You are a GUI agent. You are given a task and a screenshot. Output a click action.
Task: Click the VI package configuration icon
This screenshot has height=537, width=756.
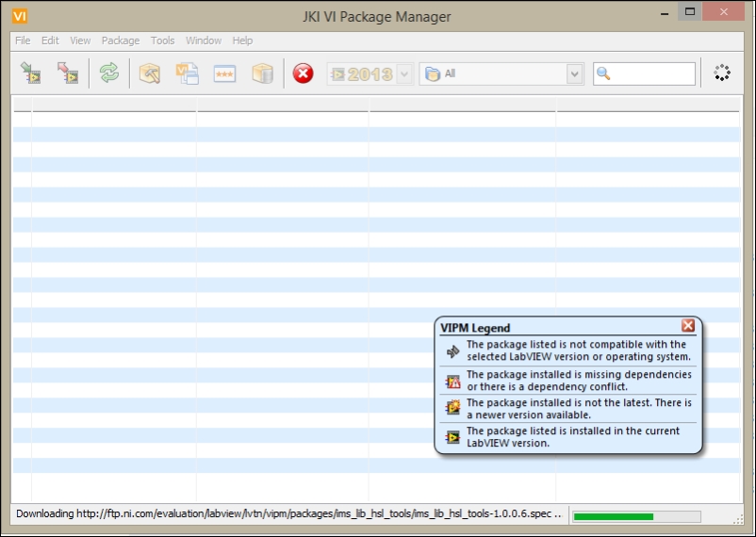pyautogui.click(x=187, y=73)
